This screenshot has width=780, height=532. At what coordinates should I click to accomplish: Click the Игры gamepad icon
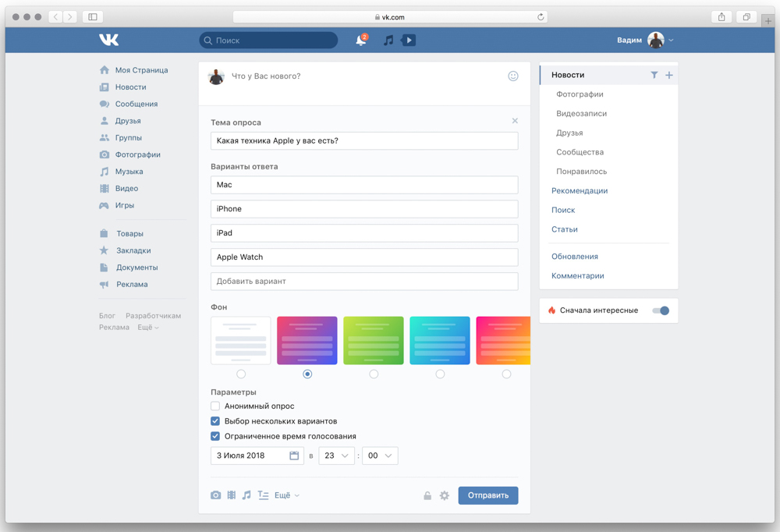pyautogui.click(x=104, y=205)
